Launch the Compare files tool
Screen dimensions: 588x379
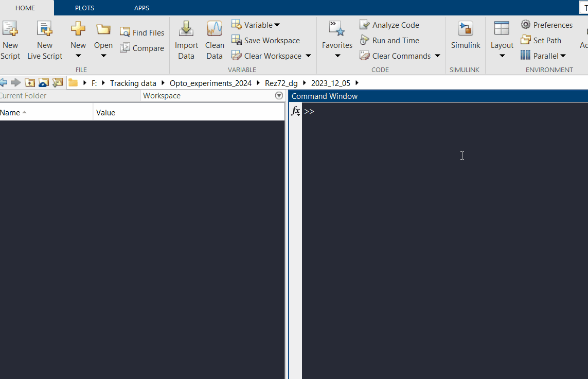[x=142, y=48]
